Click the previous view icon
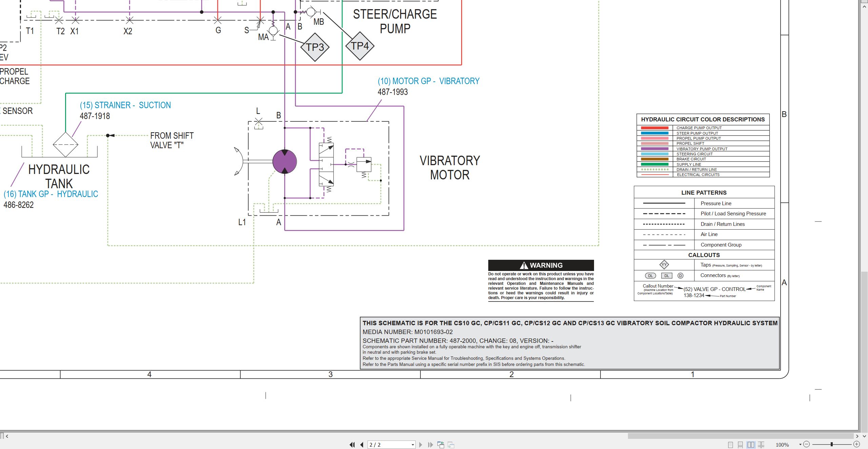This screenshot has height=449, width=868. [x=441, y=445]
